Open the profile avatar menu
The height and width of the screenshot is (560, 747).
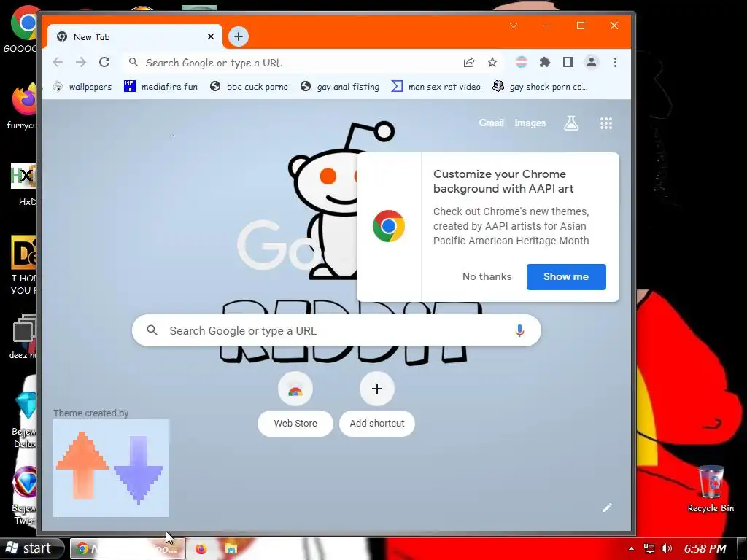[591, 63]
